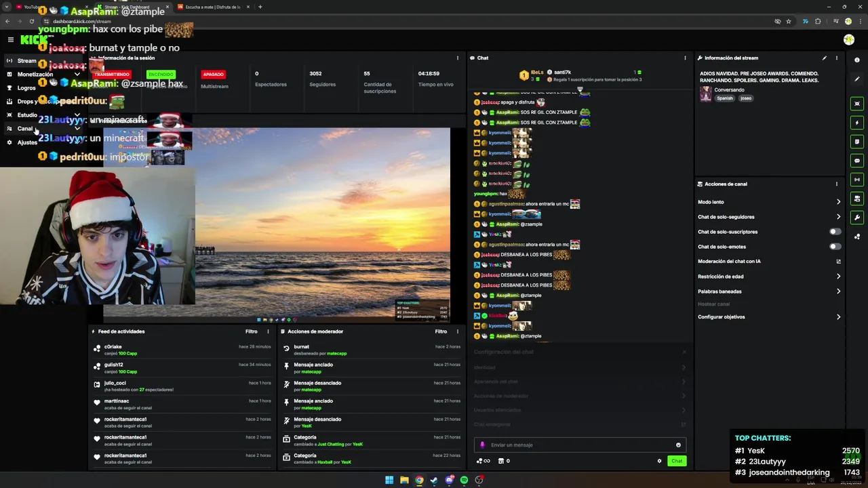Image resolution: width=868 pixels, height=488 pixels.
Task: Toggle wrench channel actions widget in right rail
Action: pos(857,218)
